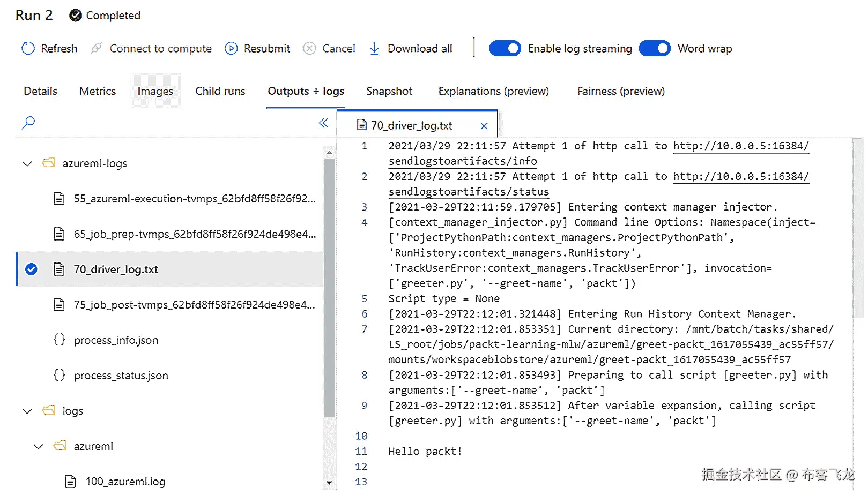Close the 70_driver_log.txt tab

click(x=484, y=125)
